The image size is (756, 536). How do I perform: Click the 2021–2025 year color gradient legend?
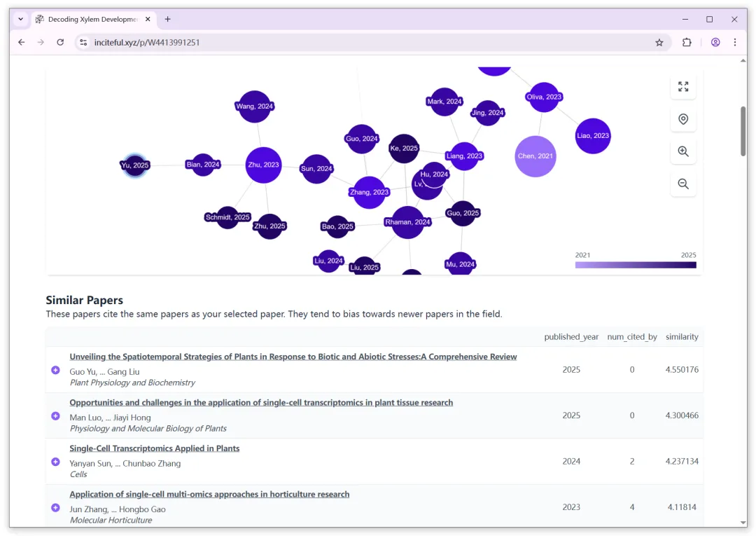pos(636,265)
